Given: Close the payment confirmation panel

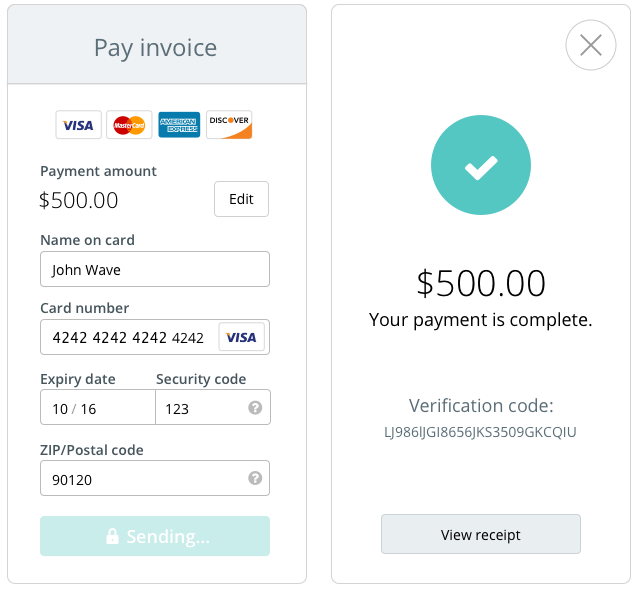Looking at the screenshot, I should click(591, 45).
